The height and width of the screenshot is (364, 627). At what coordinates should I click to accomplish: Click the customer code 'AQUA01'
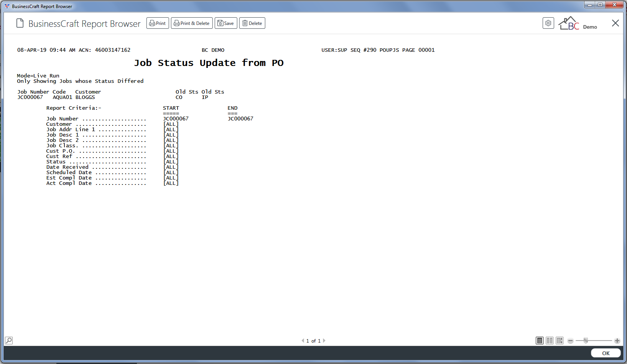(63, 97)
